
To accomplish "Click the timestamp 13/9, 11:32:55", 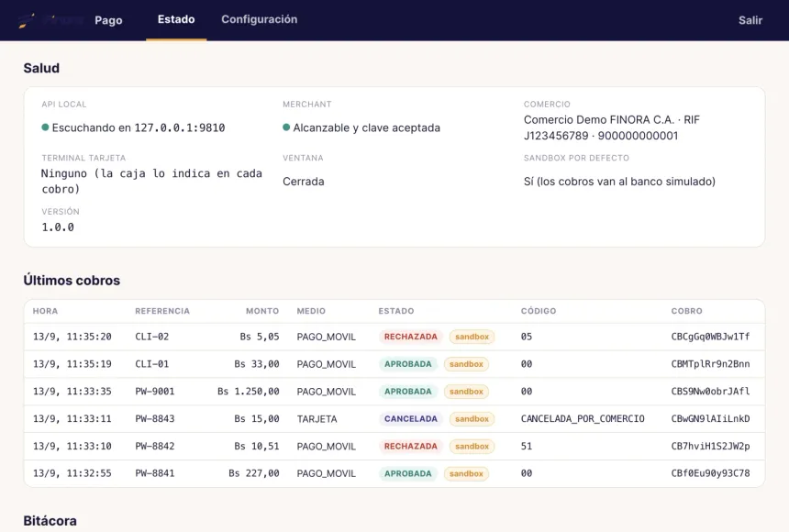I will 72,473.
